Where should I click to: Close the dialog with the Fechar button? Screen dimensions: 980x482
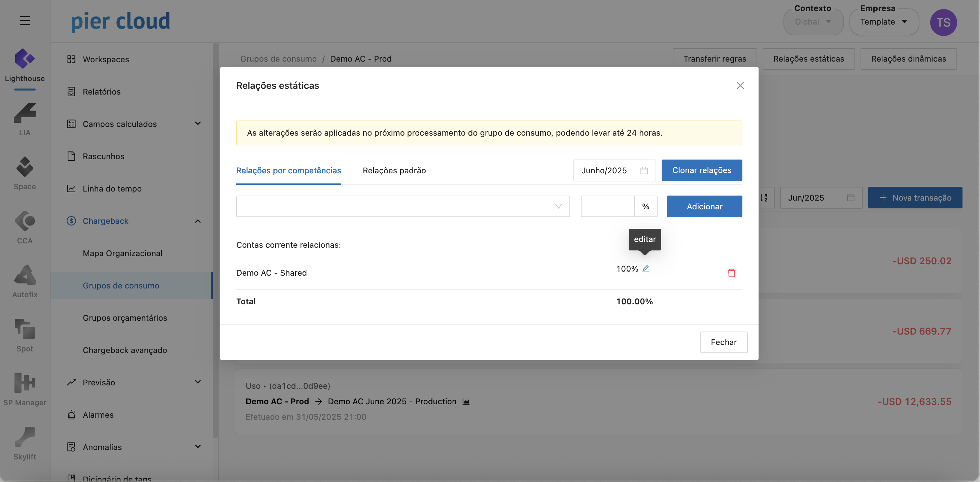point(724,342)
